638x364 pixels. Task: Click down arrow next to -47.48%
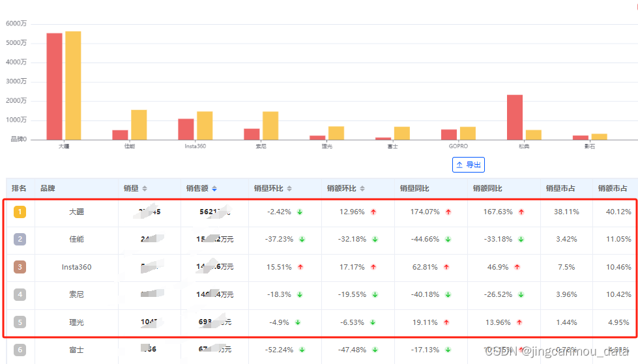click(375, 350)
